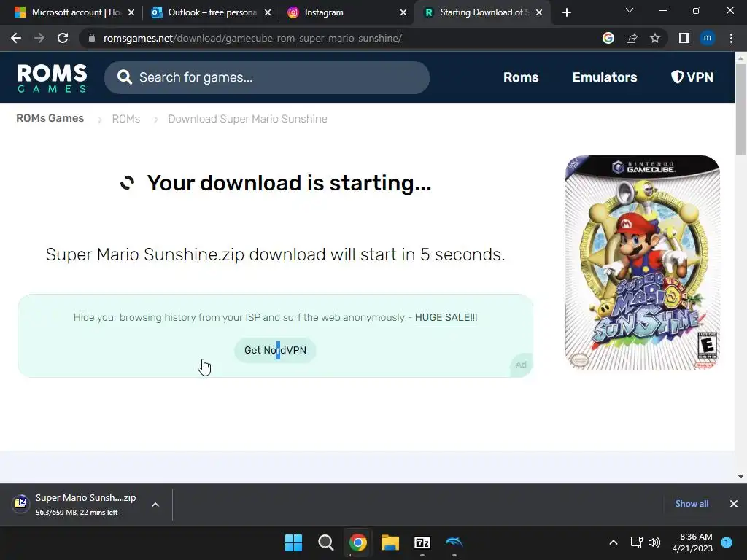The width and height of the screenshot is (747, 560).
Task: Expand download item options chevron
Action: tap(155, 505)
